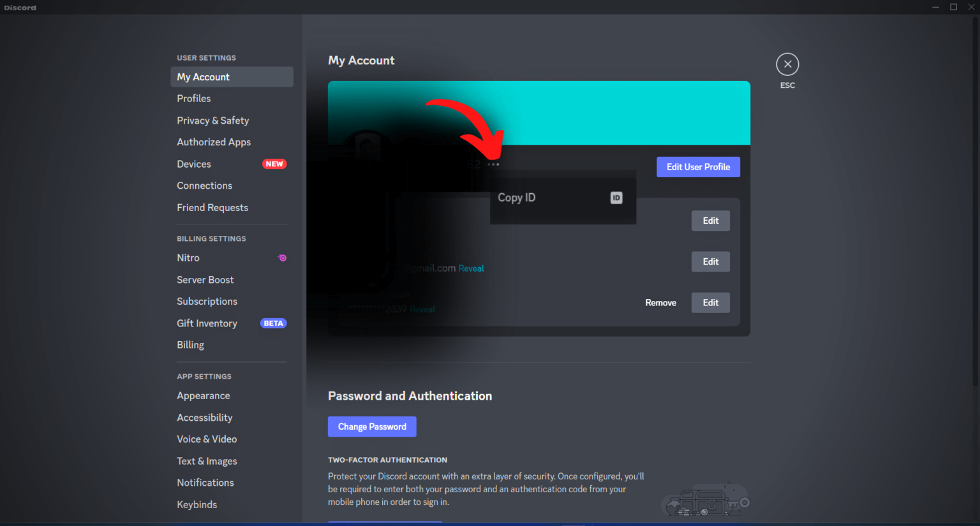The width and height of the screenshot is (980, 526).
Task: Open Voice & Video settings
Action: tap(207, 439)
